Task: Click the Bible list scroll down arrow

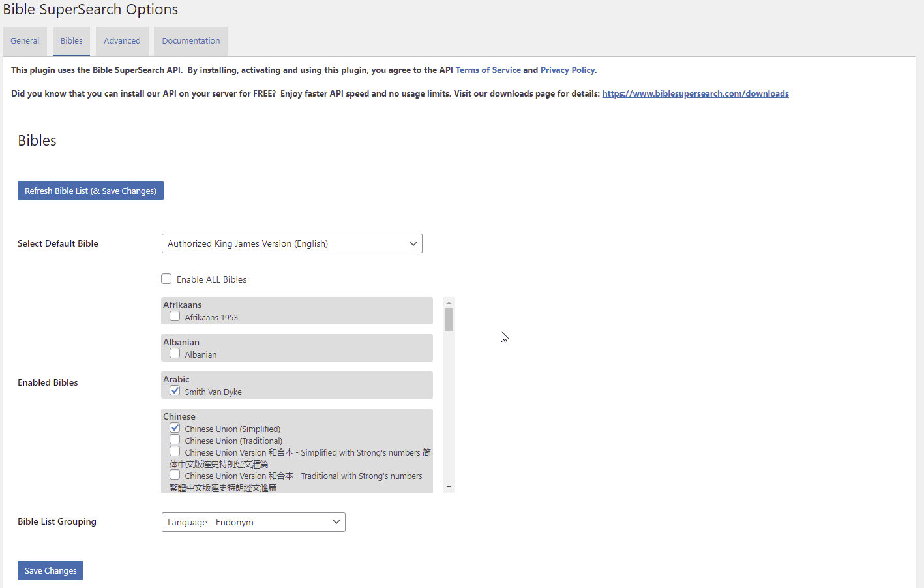Action: pos(449,487)
